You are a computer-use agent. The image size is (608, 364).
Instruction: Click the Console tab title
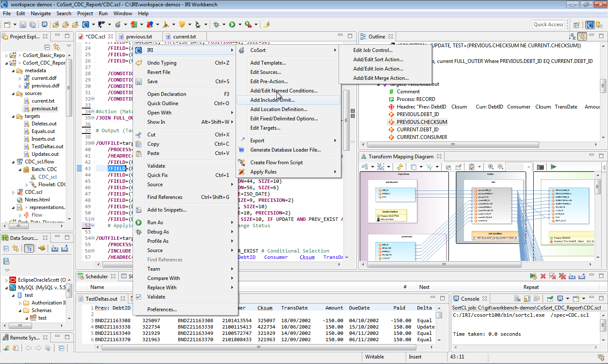coord(470,299)
